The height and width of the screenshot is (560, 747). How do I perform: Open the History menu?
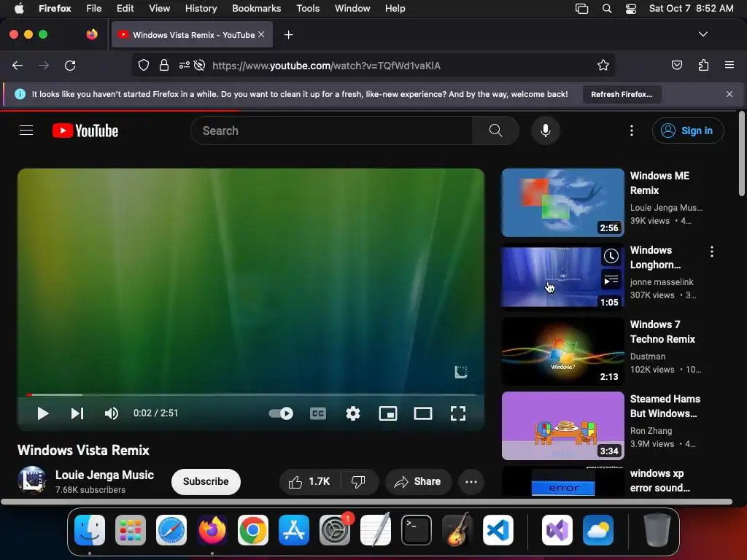(201, 8)
